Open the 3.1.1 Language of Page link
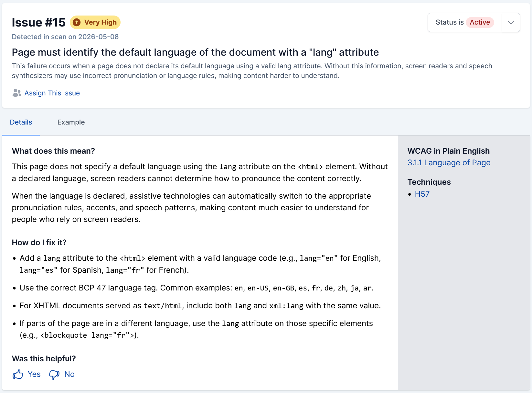Viewport: 532px width, 393px height. (449, 163)
